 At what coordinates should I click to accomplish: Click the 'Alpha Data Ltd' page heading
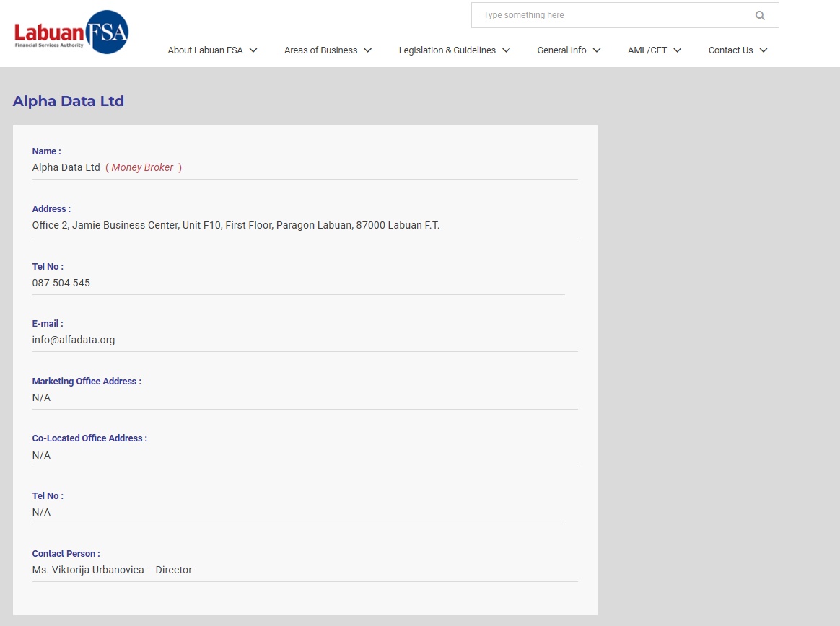69,101
